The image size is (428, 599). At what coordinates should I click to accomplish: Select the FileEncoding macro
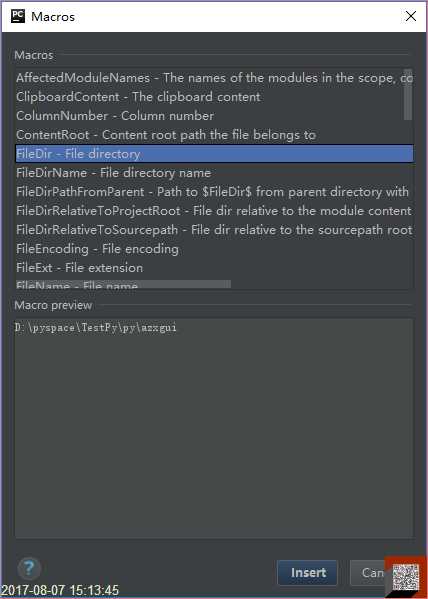[214, 249]
